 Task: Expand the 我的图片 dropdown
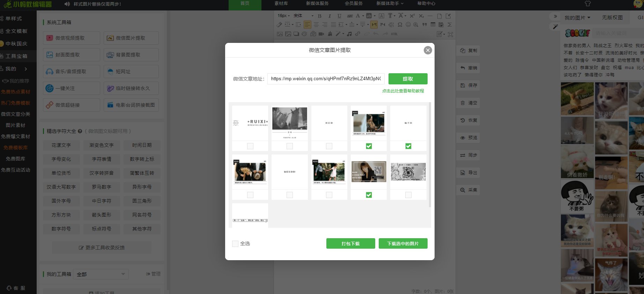click(577, 17)
